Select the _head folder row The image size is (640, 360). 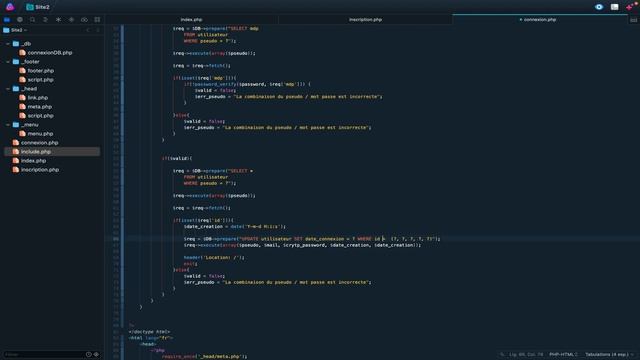click(52, 89)
